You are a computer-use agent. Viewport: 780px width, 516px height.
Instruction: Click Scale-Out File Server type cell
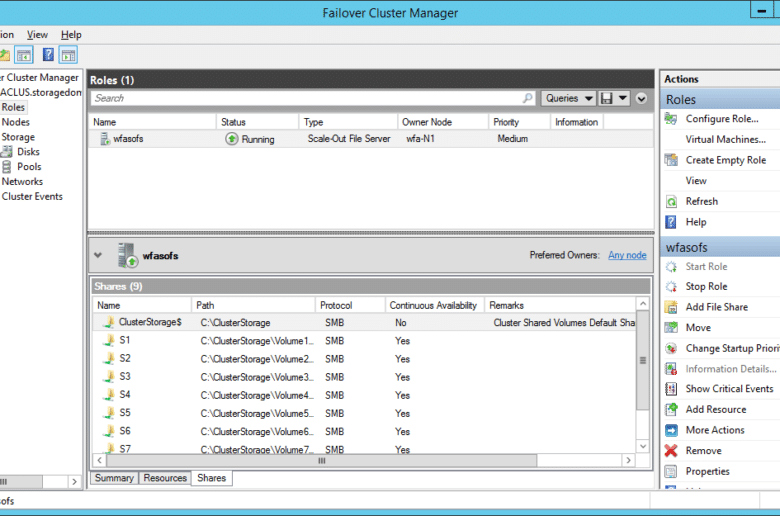[x=349, y=139]
